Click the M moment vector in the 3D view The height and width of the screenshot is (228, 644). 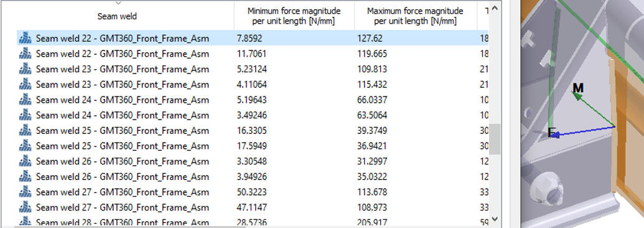click(x=592, y=108)
